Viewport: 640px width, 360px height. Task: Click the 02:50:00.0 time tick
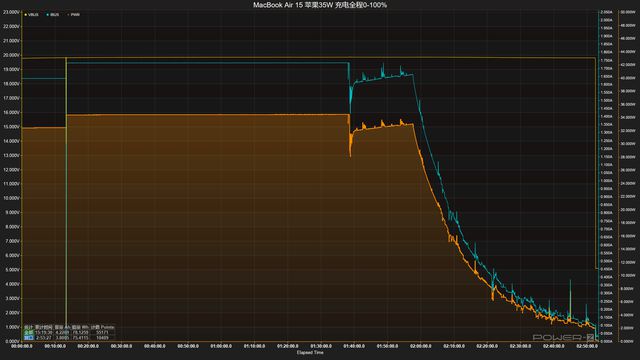[587, 346]
